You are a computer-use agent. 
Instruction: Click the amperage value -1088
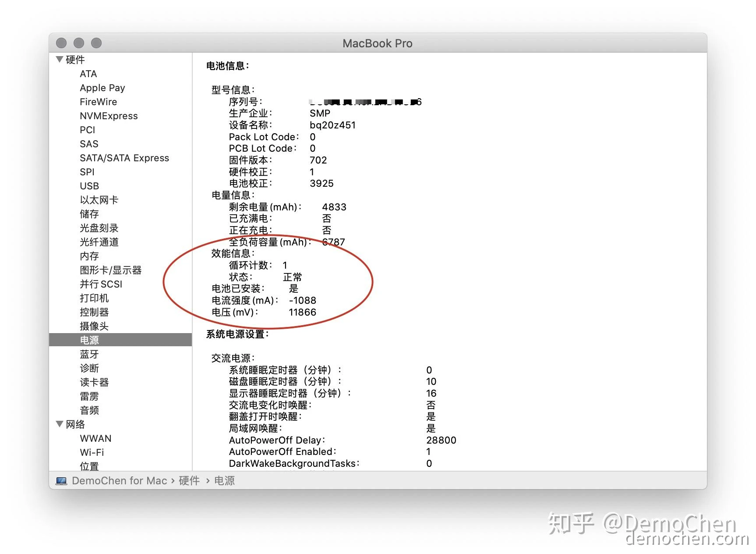[302, 300]
